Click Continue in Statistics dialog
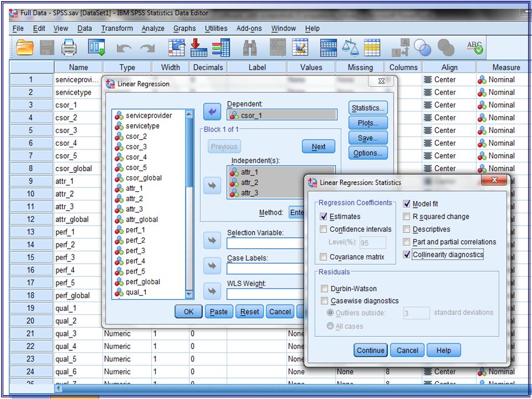Viewport: 532px width, 399px height. (x=371, y=350)
